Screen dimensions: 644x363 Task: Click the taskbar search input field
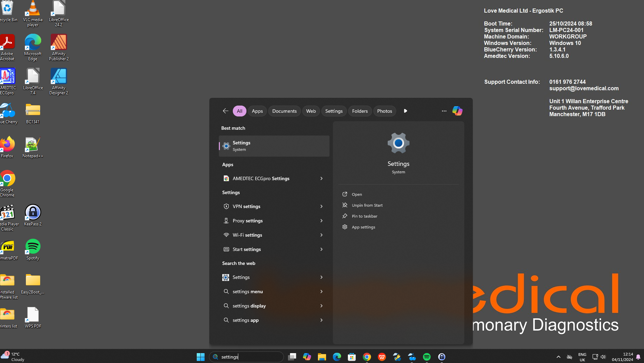coord(246,357)
